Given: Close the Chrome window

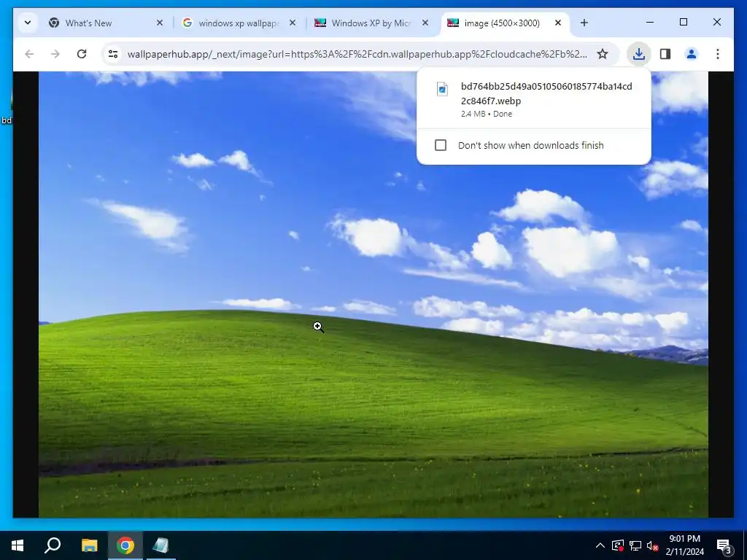Looking at the screenshot, I should tap(717, 23).
